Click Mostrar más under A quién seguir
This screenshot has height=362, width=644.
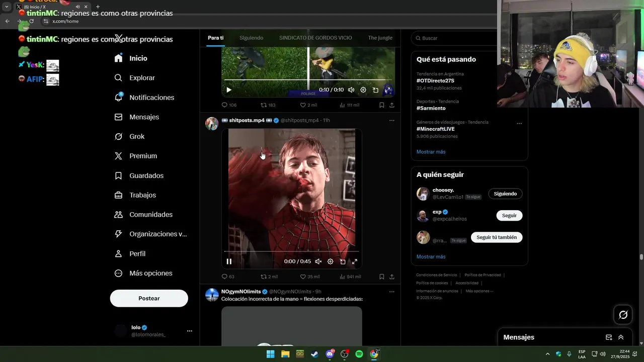point(431,257)
